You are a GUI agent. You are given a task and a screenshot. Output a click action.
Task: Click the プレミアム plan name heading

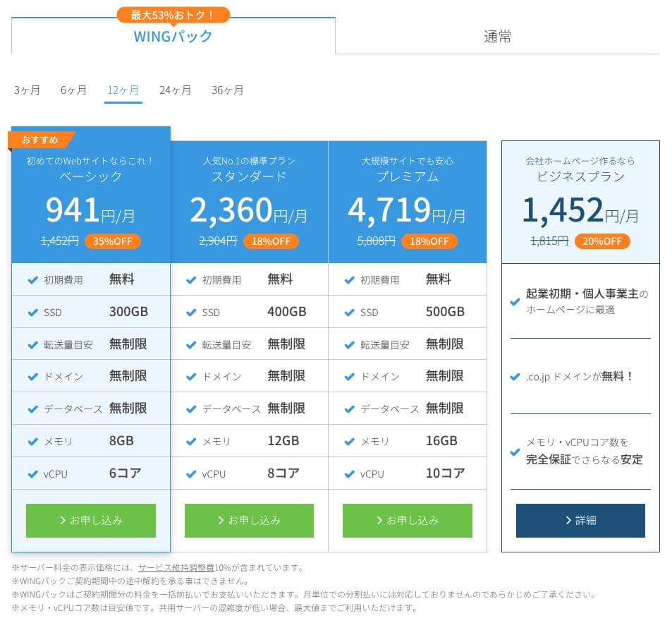[x=407, y=176]
